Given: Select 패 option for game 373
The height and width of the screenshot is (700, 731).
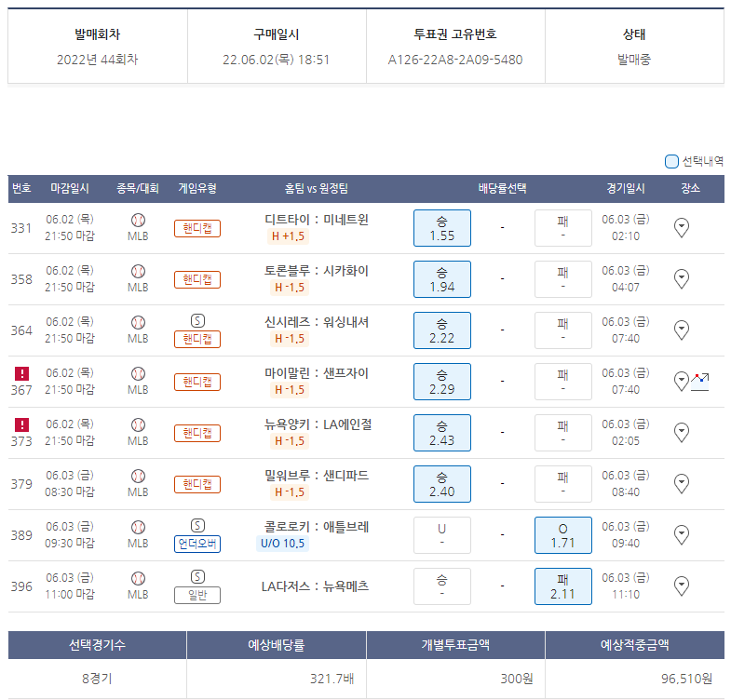Looking at the screenshot, I should [x=563, y=433].
